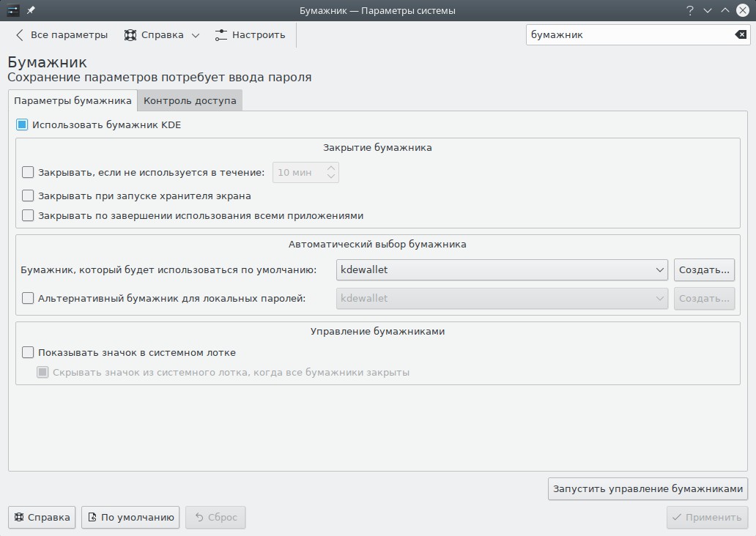The image size is (756, 536).
Task: Enable 'Закрывать, если не используется в течение'
Action: click(28, 172)
